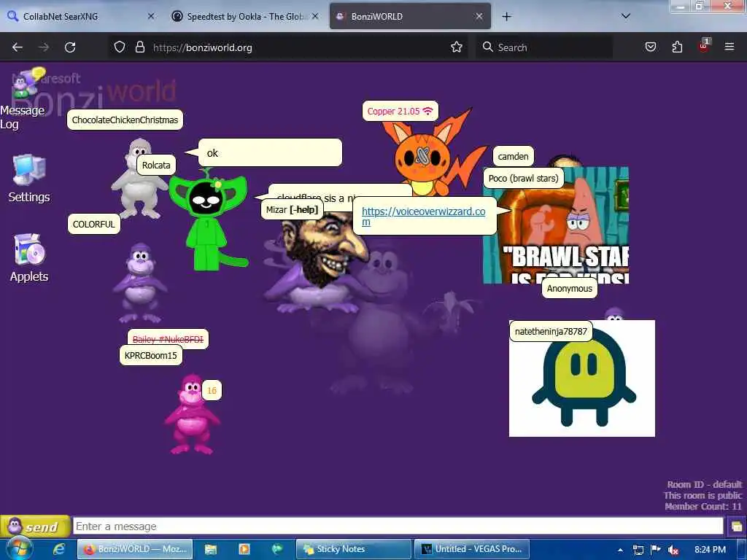Open the 8:24 PM clock

tap(710, 550)
